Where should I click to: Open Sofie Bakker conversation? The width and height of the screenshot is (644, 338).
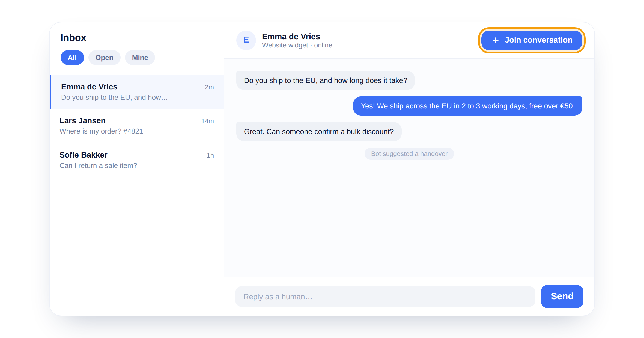[137, 160]
